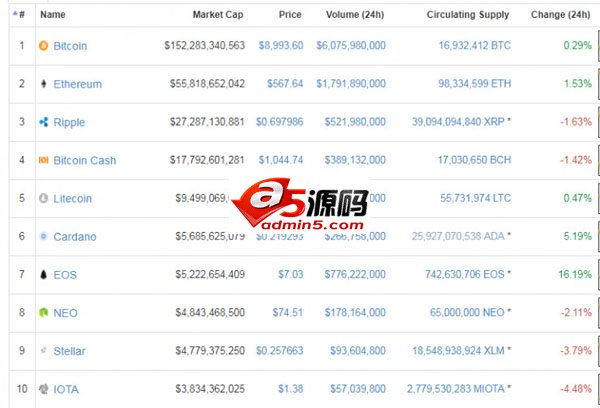Screen dimensions: 600x408
Task: Click supply 25,927,070,538 ADA
Action: coord(458,236)
